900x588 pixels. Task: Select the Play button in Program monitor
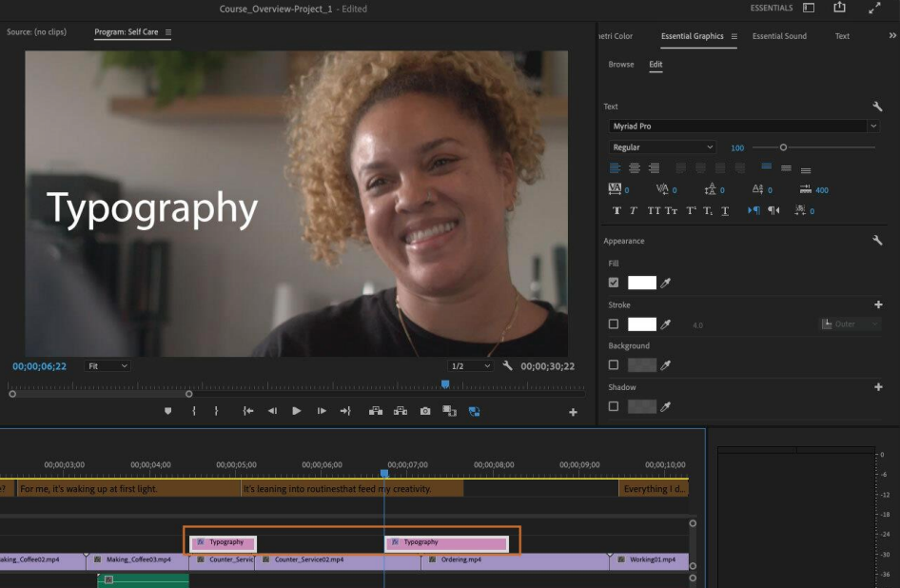point(295,410)
